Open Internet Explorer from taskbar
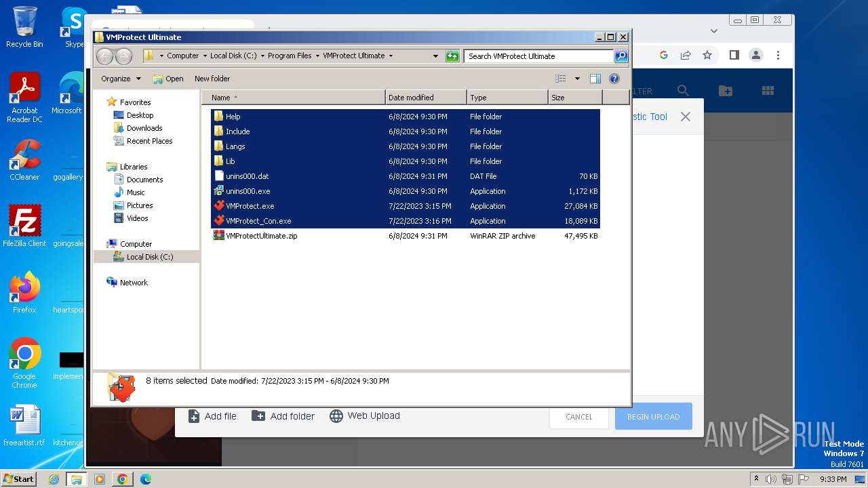The height and width of the screenshot is (488, 868). 54,479
